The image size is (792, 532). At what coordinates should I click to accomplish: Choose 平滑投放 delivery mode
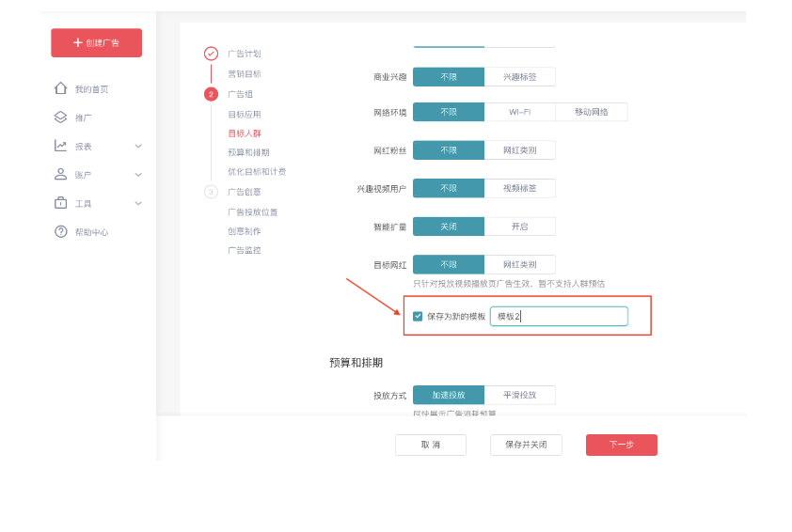click(519, 395)
